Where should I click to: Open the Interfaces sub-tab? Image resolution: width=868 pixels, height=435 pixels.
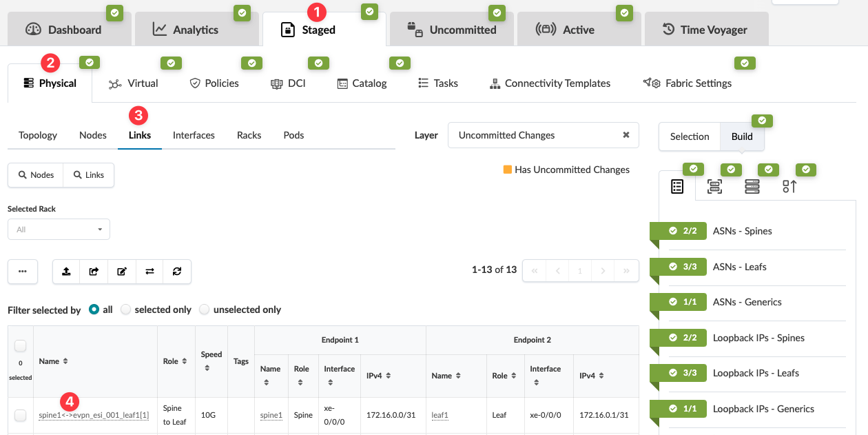click(194, 135)
